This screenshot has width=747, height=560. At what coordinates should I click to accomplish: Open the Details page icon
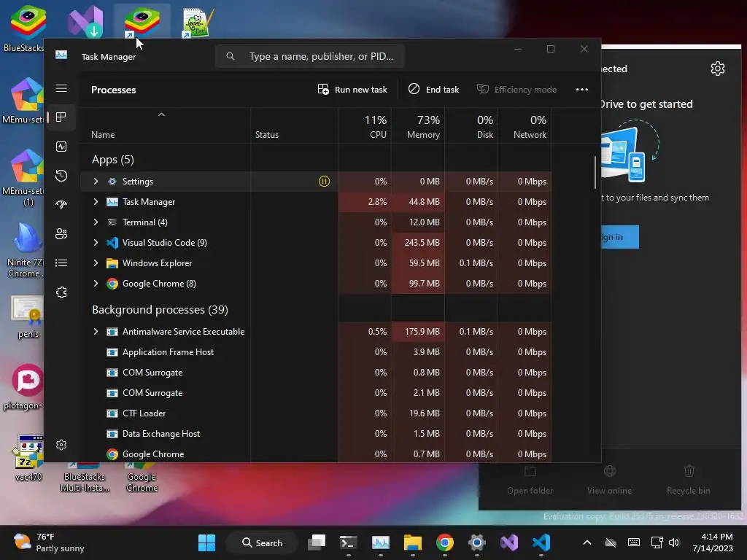pyautogui.click(x=61, y=262)
